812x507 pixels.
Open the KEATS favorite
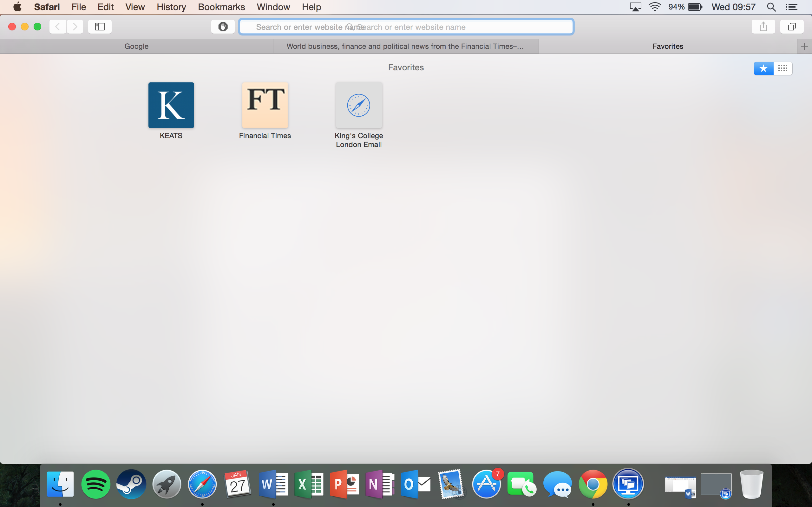171,105
